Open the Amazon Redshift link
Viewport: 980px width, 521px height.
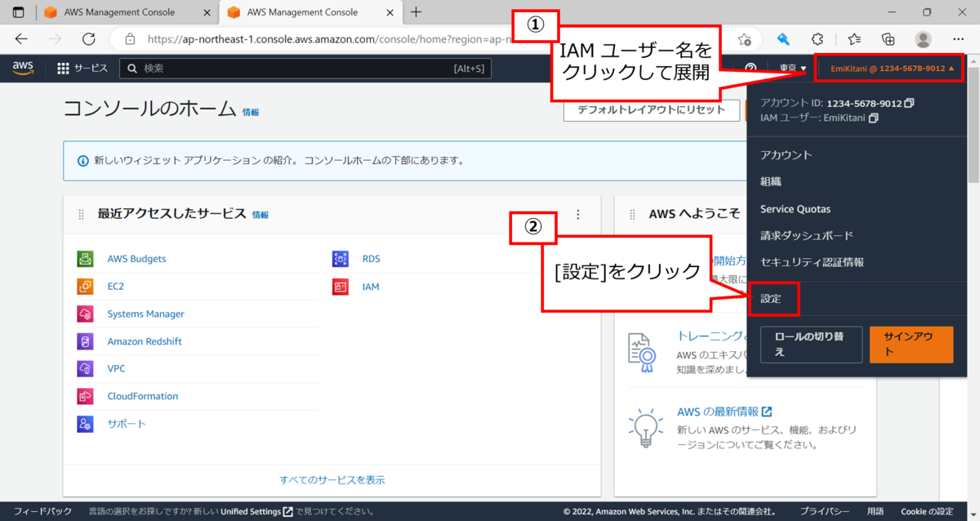point(145,341)
